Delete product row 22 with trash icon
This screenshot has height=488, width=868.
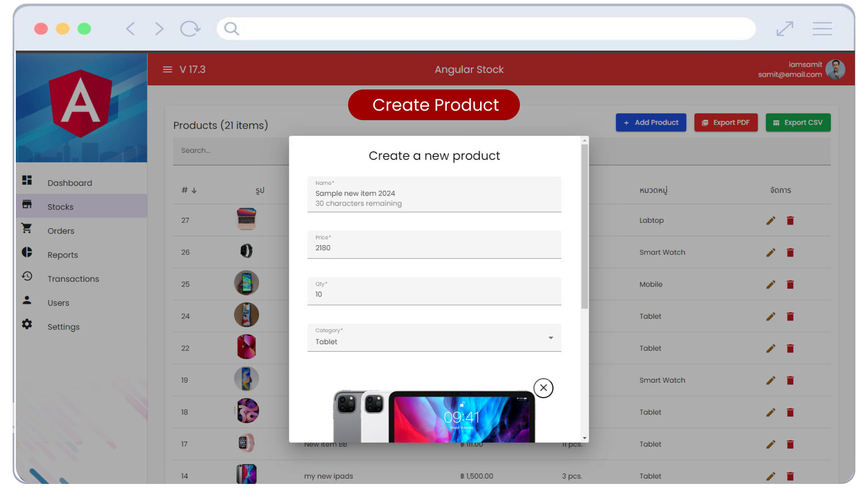[x=790, y=348]
